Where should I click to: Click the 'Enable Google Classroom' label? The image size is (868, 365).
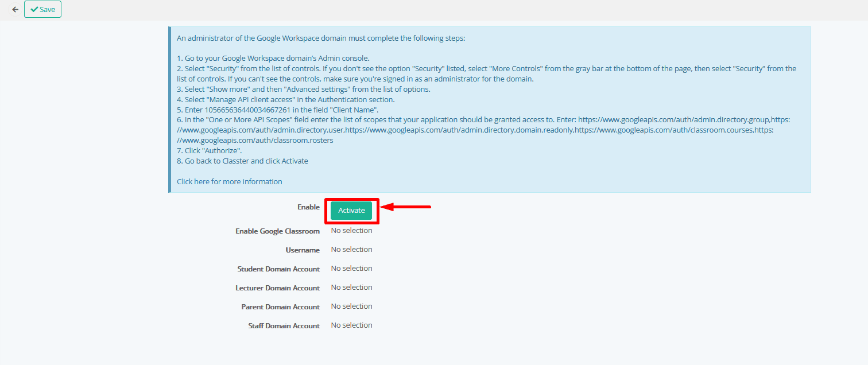277,231
